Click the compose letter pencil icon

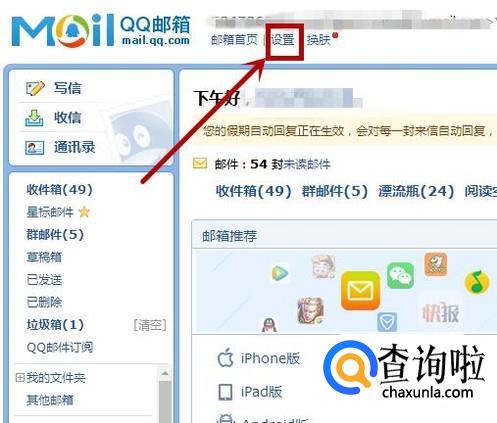pyautogui.click(x=35, y=88)
